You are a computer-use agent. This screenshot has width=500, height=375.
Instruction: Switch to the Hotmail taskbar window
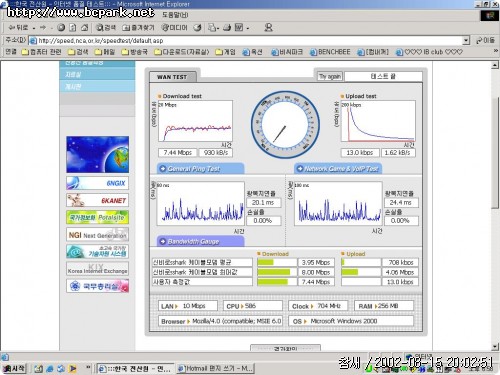[215, 368]
